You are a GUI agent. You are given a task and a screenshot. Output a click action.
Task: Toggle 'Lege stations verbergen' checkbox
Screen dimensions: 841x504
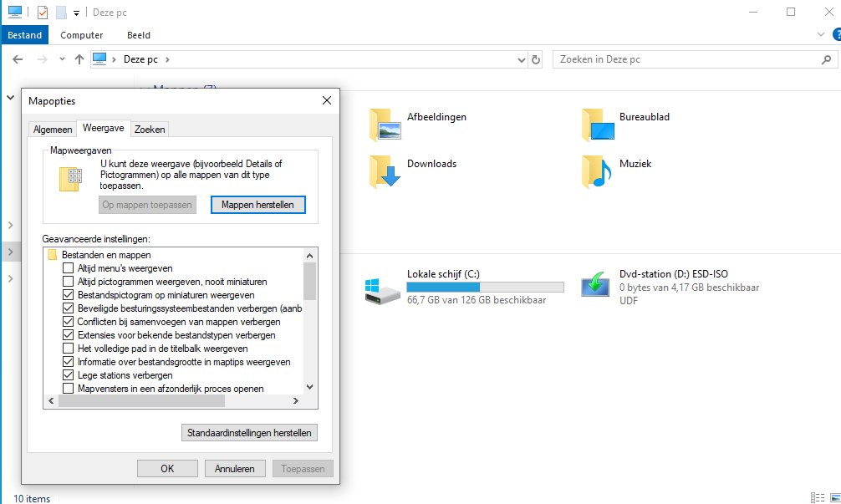click(69, 375)
